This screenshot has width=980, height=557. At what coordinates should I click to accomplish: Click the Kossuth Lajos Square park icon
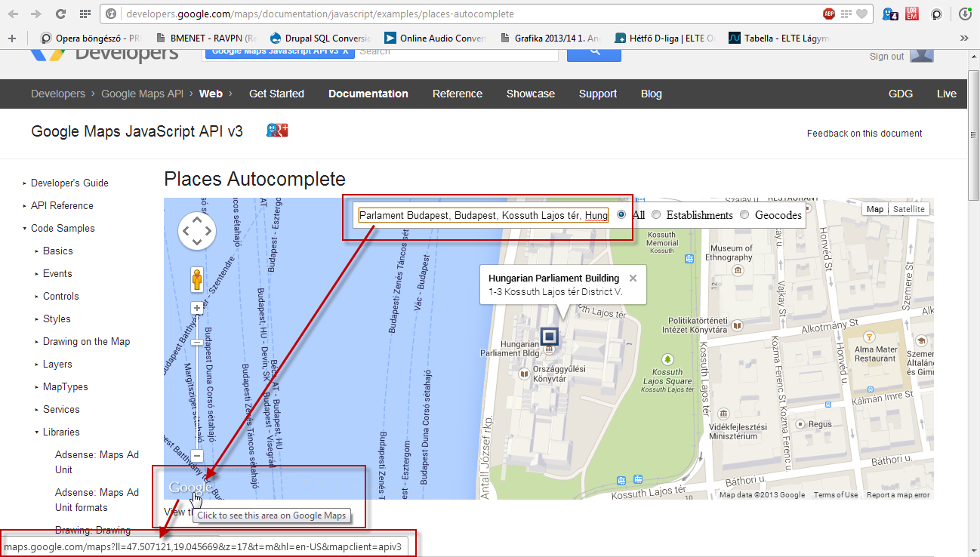click(x=667, y=359)
